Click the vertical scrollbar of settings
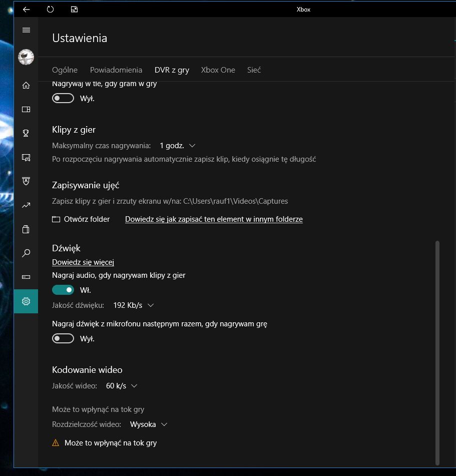 click(x=437, y=350)
